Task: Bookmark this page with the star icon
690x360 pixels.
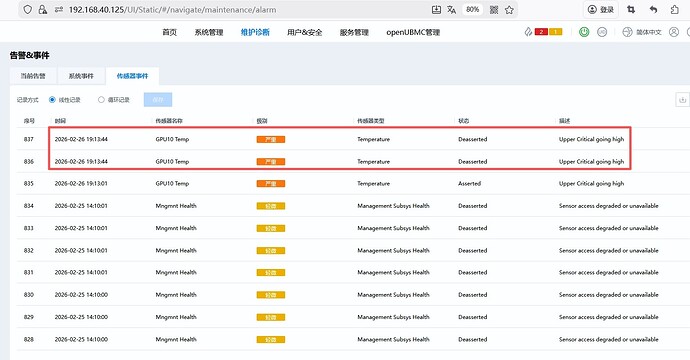Action: (509, 10)
